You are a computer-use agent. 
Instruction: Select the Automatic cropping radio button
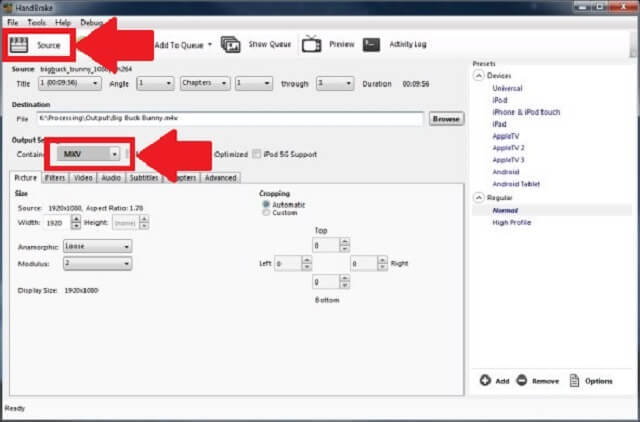(266, 204)
